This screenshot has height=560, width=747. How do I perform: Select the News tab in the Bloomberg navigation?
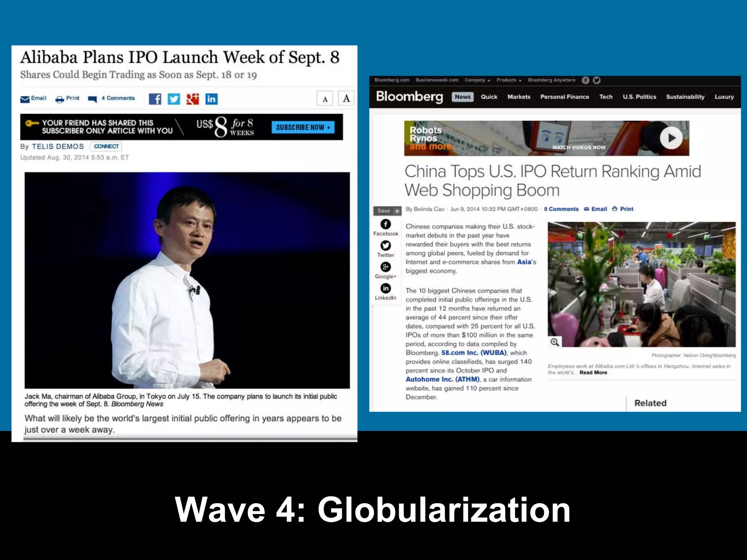462,97
